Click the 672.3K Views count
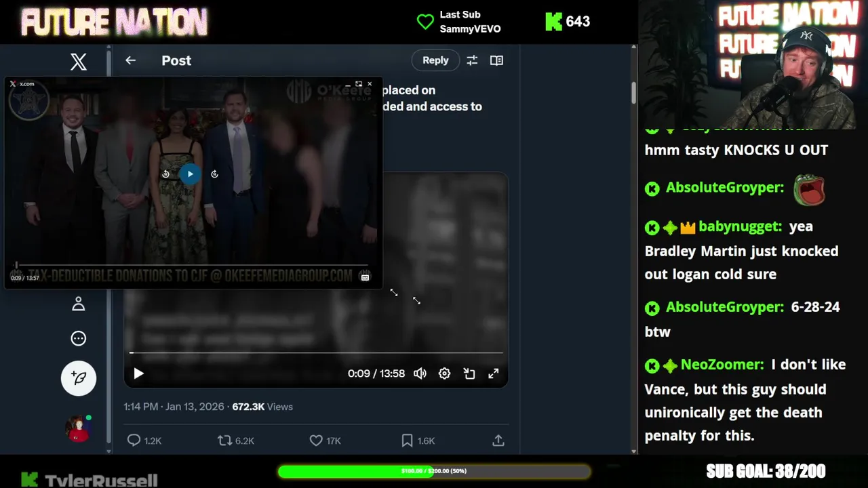868x488 pixels. click(x=262, y=407)
